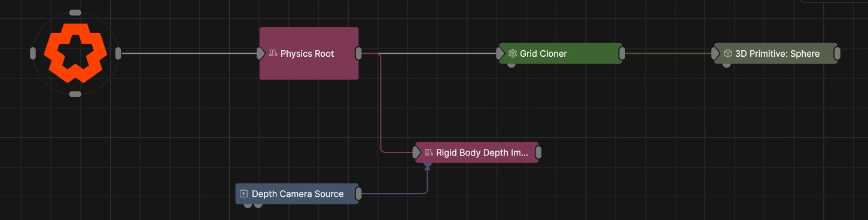Click the Grid Cloner node icon
The image size is (868, 220).
513,53
